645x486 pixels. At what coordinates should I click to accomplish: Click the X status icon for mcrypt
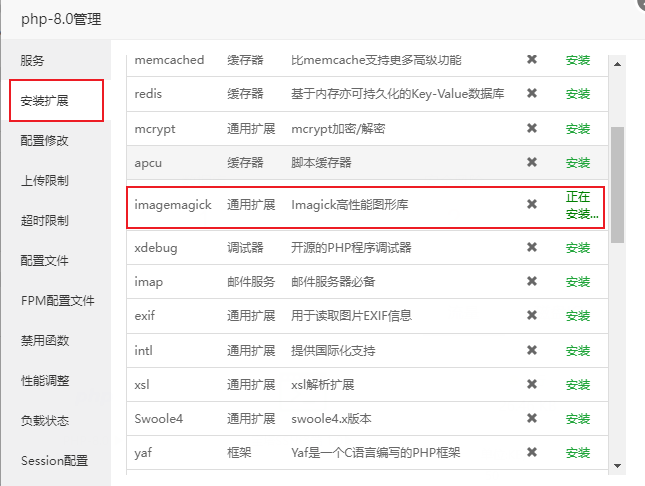point(532,128)
